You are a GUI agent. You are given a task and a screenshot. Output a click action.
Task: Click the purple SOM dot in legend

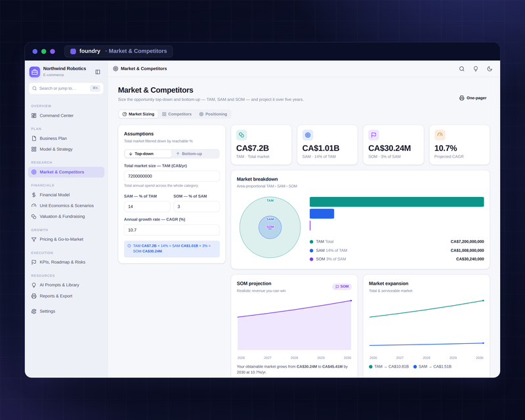(x=311, y=259)
